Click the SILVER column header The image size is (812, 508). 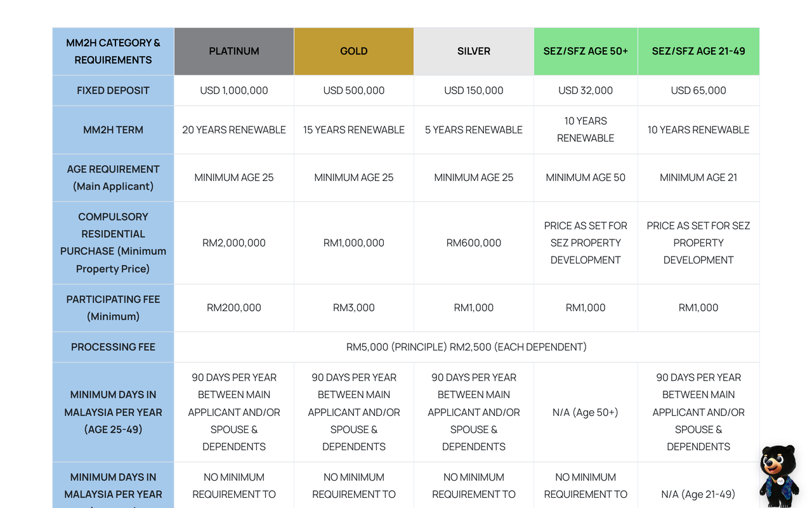(x=474, y=51)
